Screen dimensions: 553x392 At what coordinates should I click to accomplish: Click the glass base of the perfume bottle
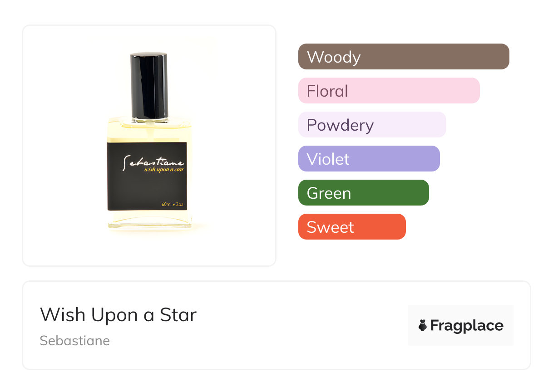(x=149, y=222)
